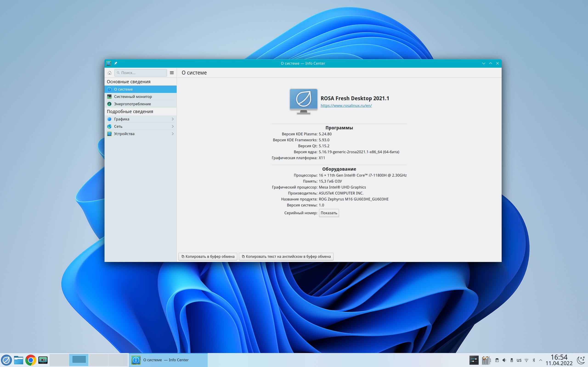Open the rosalinux.ru website link

346,105
